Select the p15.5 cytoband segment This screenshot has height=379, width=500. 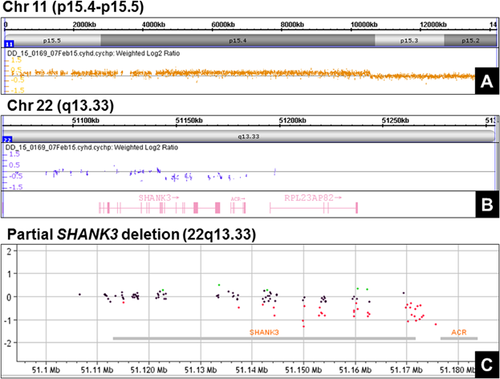click(x=53, y=40)
